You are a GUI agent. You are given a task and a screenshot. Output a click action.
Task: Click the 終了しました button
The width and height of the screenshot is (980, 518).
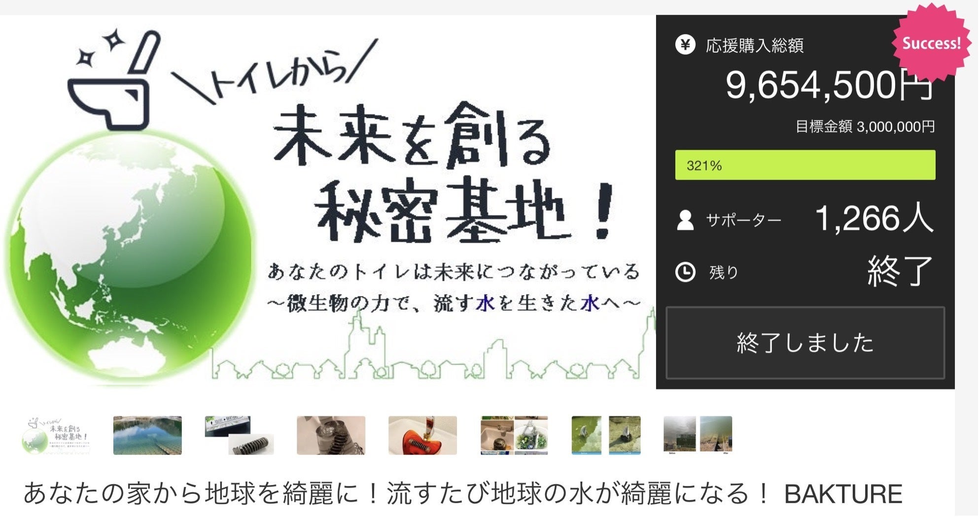pos(805,343)
